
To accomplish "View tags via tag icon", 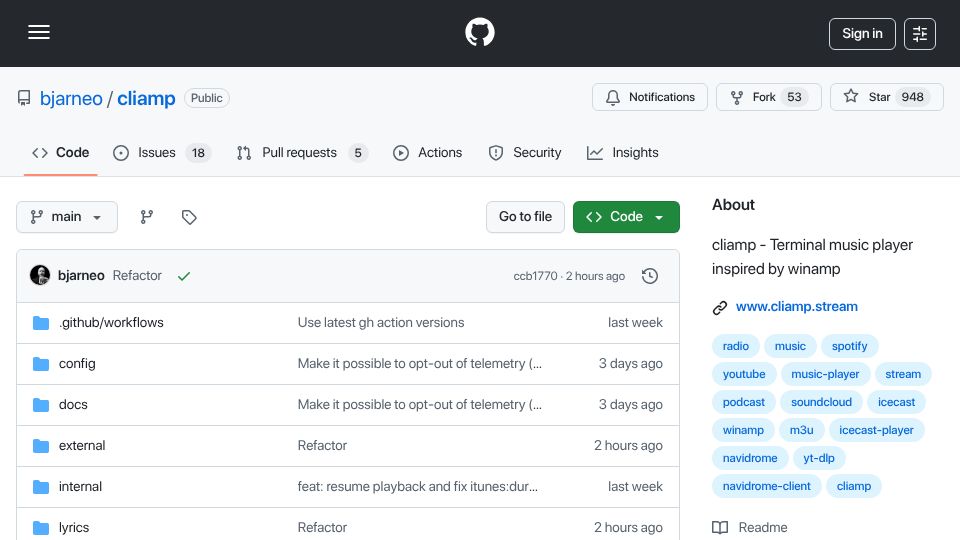I will [189, 217].
